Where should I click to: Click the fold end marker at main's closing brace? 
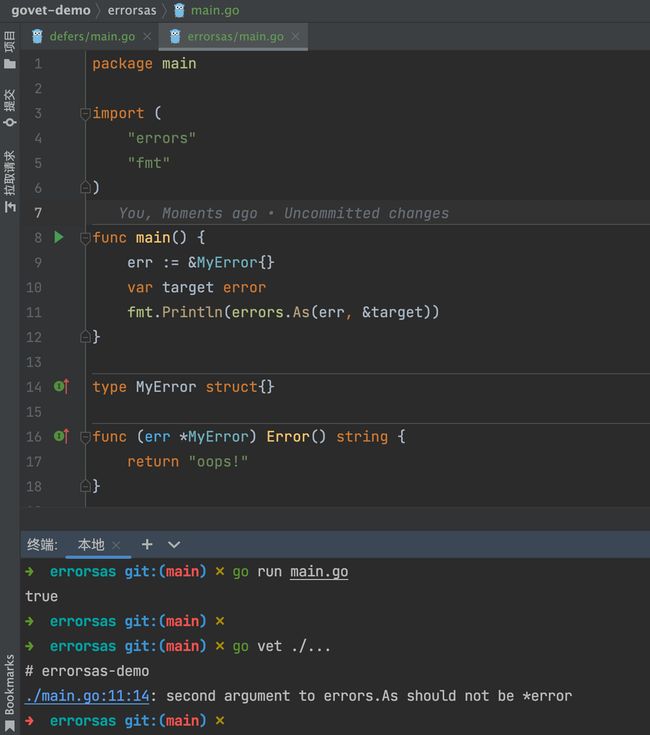coord(85,337)
